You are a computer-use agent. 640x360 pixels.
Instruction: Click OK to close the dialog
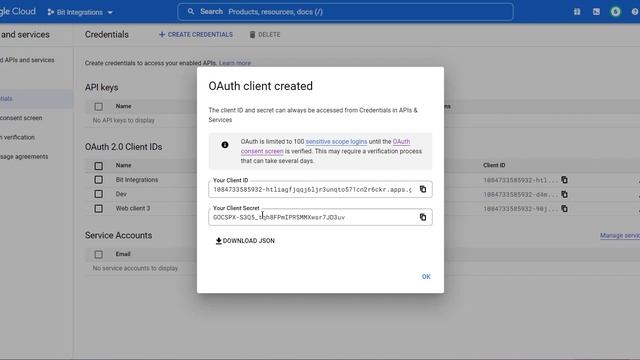click(426, 277)
